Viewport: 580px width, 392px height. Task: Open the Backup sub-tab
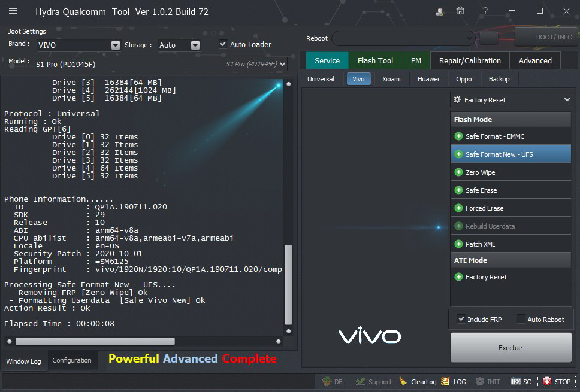point(499,79)
